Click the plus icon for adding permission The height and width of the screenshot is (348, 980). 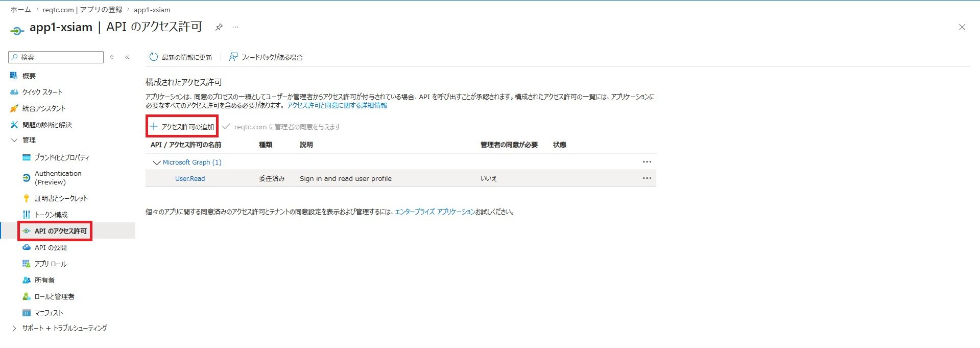point(154,126)
